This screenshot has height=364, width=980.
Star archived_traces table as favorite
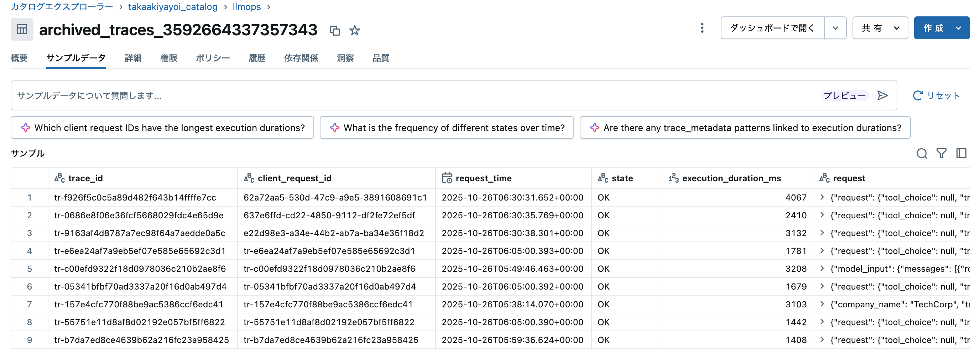point(355,30)
